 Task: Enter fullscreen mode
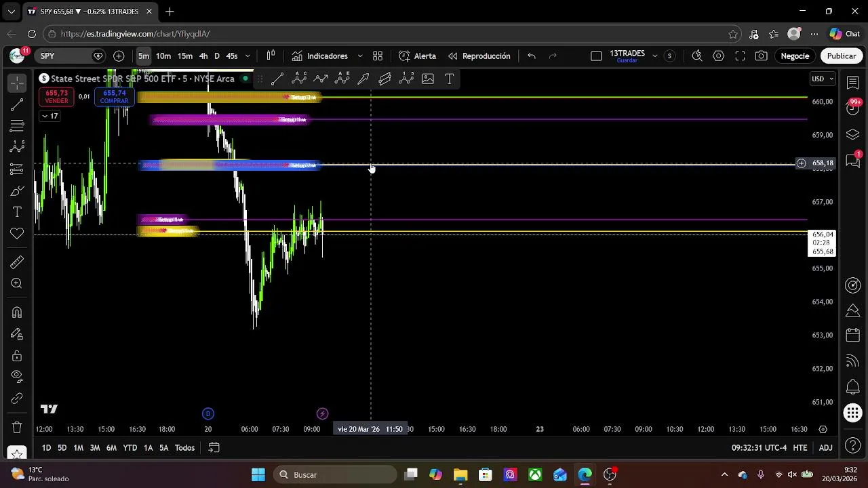click(x=740, y=56)
